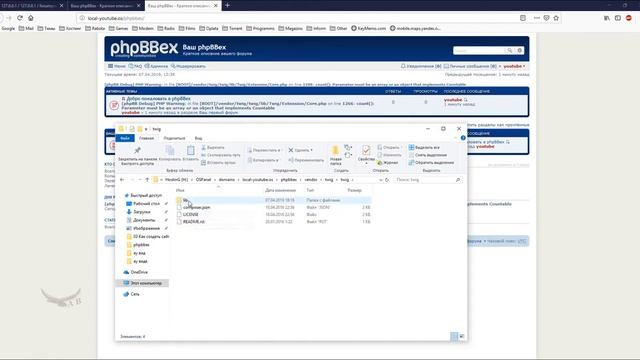Click Copy path command in ribbon
Image resolution: width=640 pixels, height=360 pixels.
[x=220, y=155]
